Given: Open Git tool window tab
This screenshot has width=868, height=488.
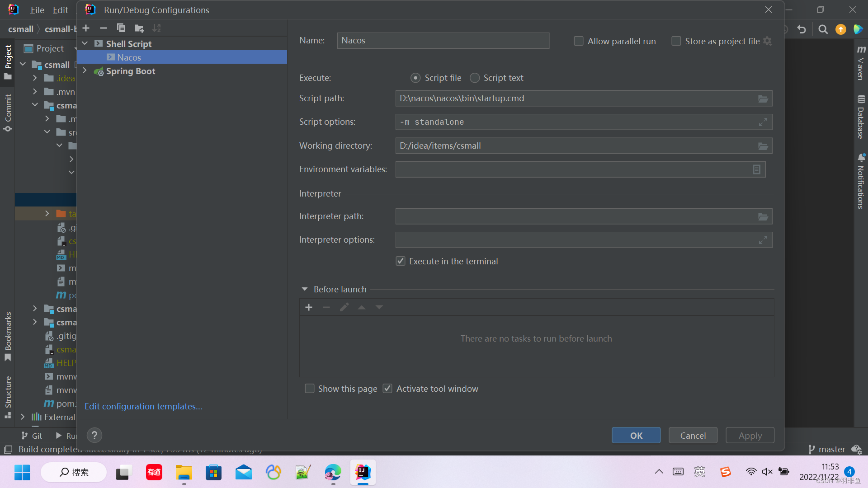Looking at the screenshot, I should point(32,436).
